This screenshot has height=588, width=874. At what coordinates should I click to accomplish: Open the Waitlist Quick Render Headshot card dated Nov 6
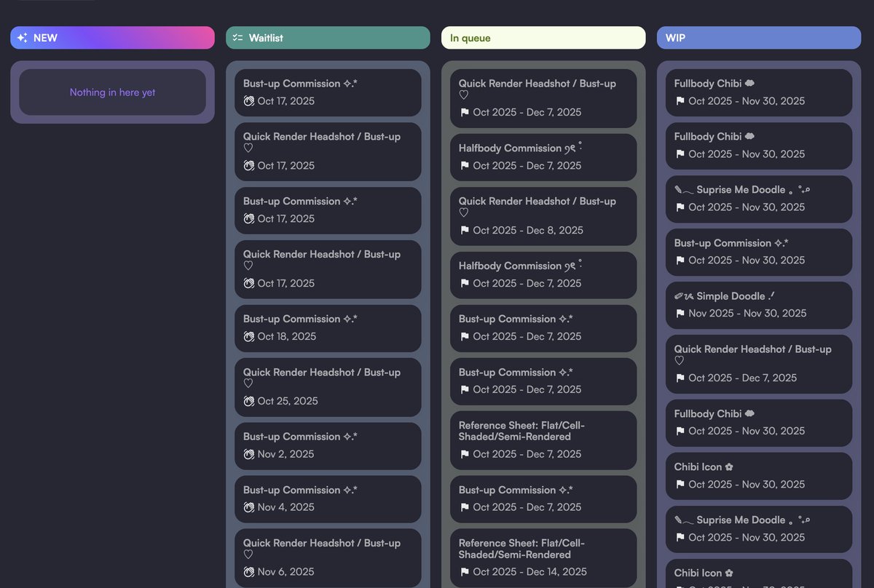click(328, 558)
